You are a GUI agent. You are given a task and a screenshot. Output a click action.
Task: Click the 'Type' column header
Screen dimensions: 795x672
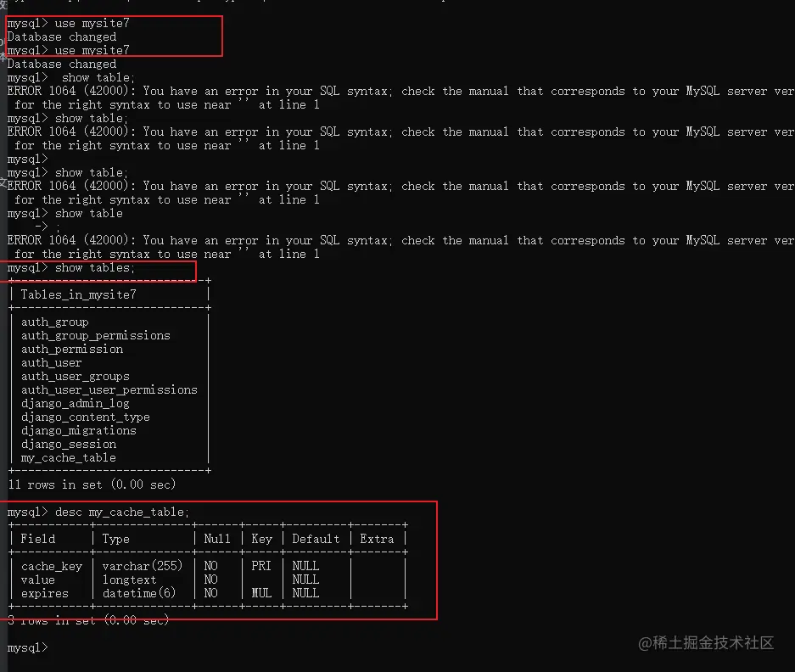[115, 539]
